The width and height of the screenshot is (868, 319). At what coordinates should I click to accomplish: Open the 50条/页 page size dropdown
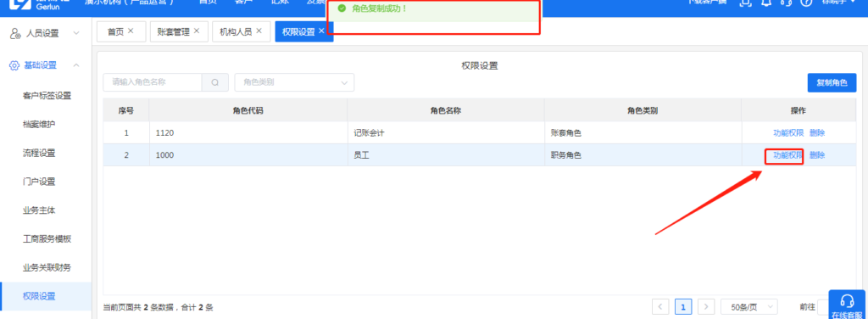pos(749,307)
